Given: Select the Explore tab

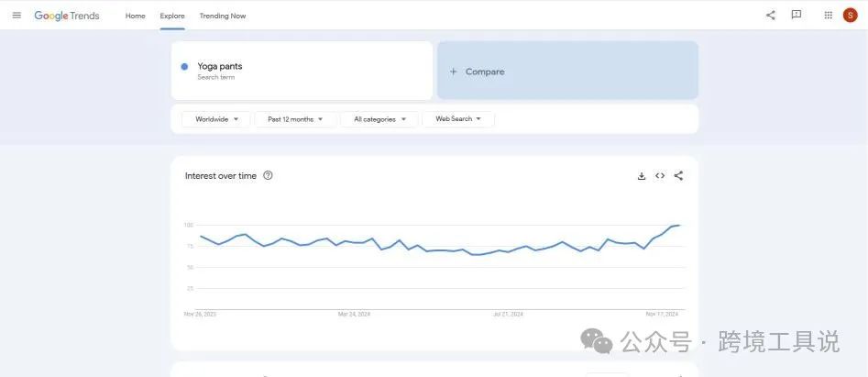Looking at the screenshot, I should [x=171, y=16].
